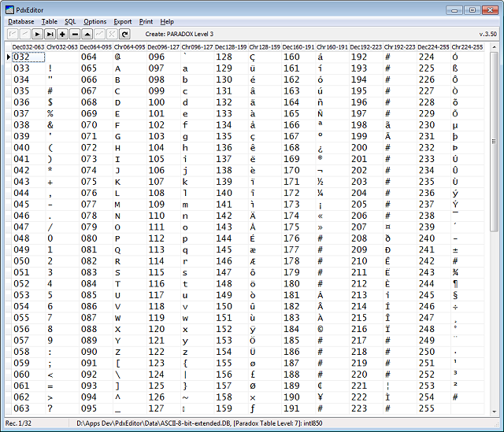The height and width of the screenshot is (432, 504).
Task: Select the £ character cell
Action: (265, 375)
